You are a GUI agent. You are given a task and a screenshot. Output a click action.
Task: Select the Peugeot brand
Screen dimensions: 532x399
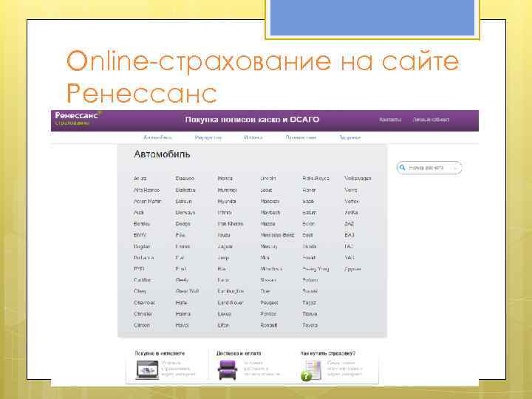click(x=269, y=302)
